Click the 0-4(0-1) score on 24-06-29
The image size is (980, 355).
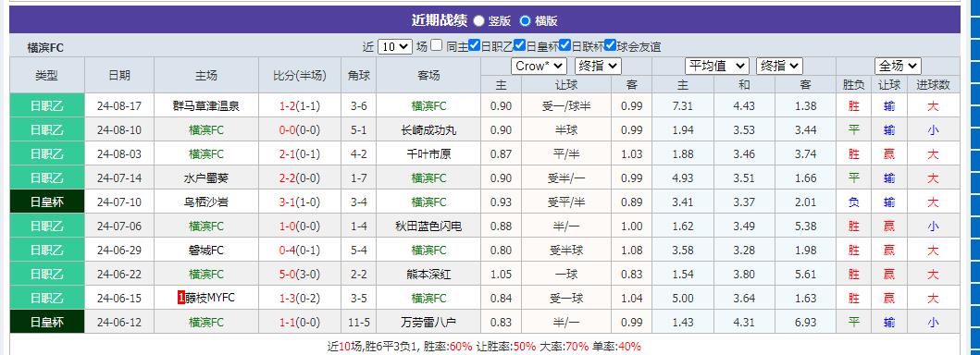pos(300,251)
